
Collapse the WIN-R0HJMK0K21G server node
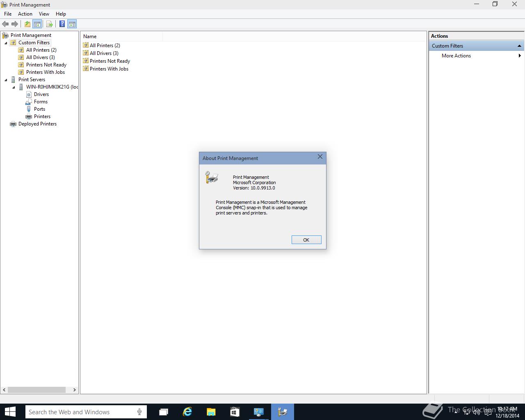pyautogui.click(x=14, y=87)
